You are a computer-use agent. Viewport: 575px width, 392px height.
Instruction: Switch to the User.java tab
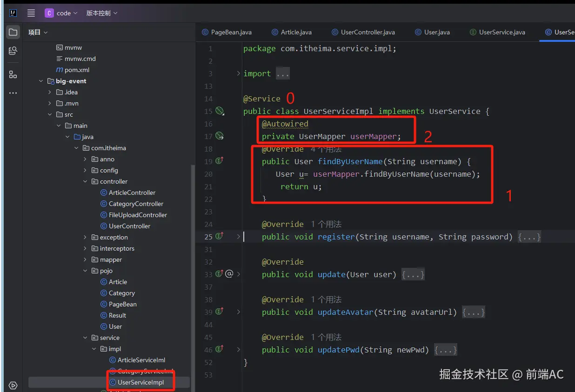[x=432, y=32]
